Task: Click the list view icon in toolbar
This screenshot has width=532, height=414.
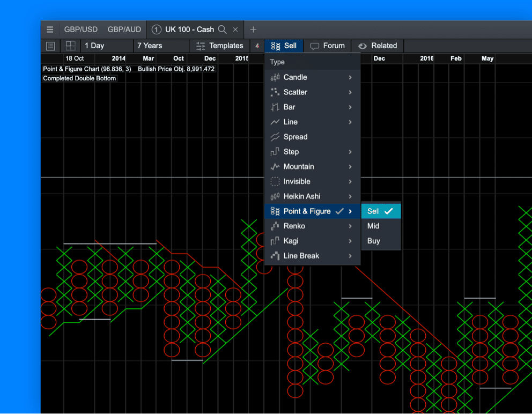Action: [x=50, y=46]
